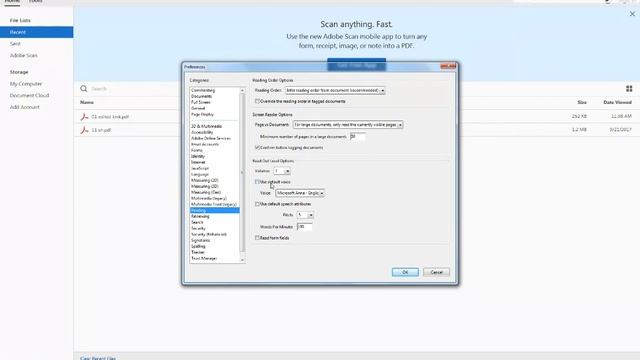Select Search category

pyautogui.click(x=197, y=222)
